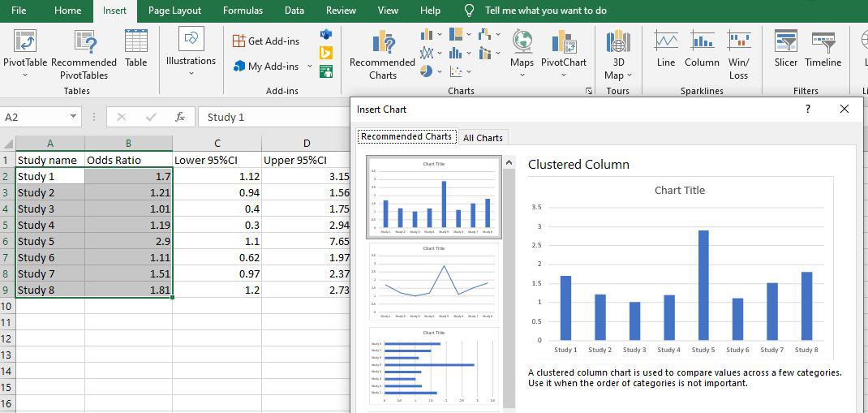This screenshot has height=413, width=868.
Task: Switch to the Review tab
Action: click(341, 11)
